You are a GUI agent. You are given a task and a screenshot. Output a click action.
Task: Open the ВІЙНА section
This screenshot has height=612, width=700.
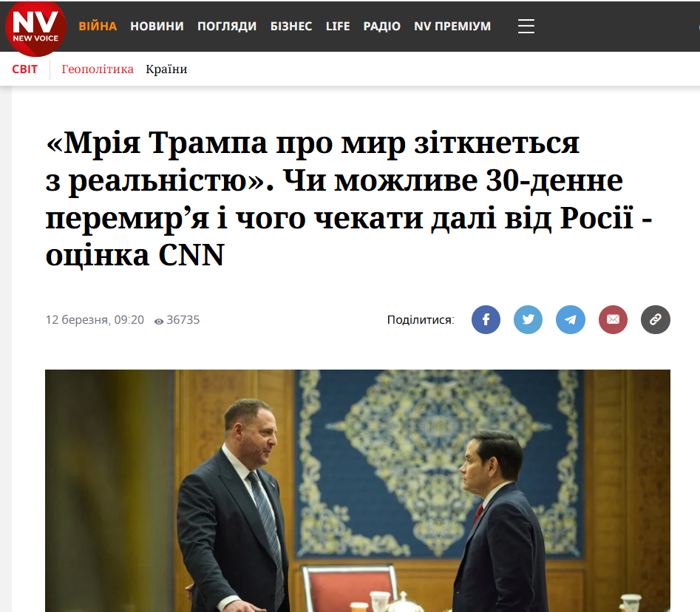click(x=98, y=27)
